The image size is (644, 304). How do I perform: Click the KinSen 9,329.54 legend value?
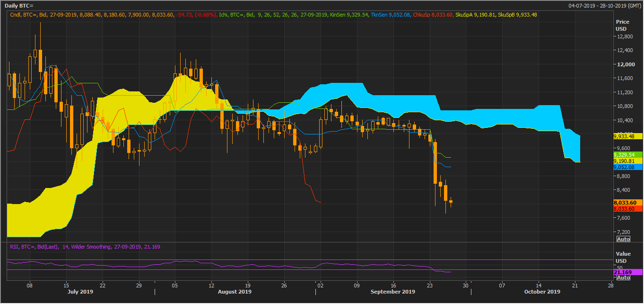coord(349,15)
